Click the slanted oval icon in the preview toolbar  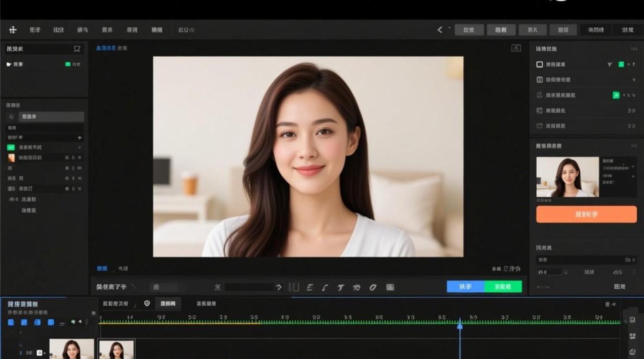[x=373, y=287]
